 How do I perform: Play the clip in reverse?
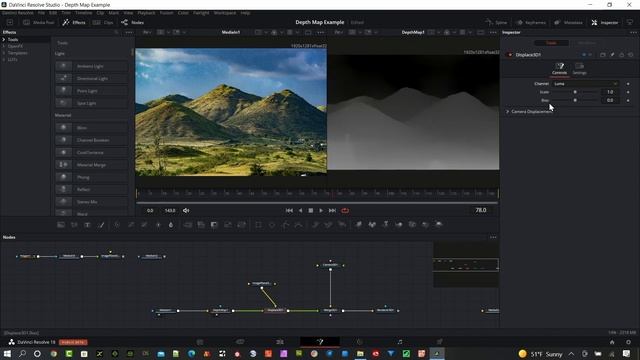300,210
